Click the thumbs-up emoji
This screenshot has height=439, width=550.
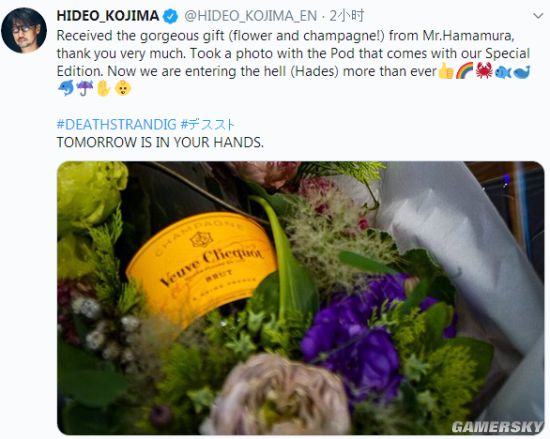pyautogui.click(x=446, y=71)
